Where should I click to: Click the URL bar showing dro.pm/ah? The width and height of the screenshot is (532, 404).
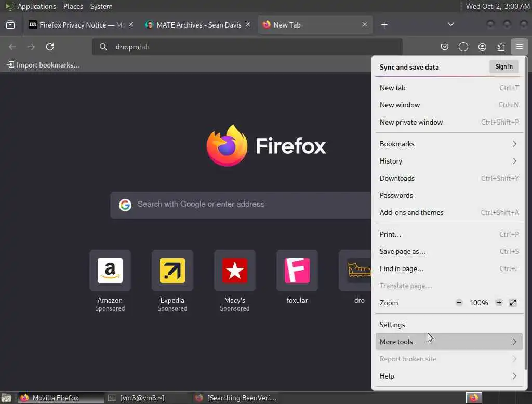point(247,47)
